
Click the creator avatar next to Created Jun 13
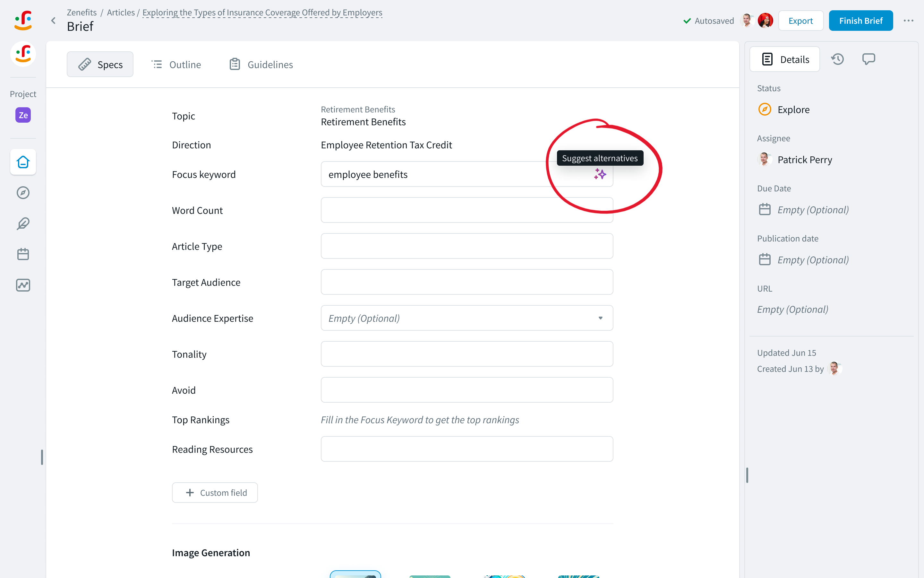pyautogui.click(x=835, y=369)
